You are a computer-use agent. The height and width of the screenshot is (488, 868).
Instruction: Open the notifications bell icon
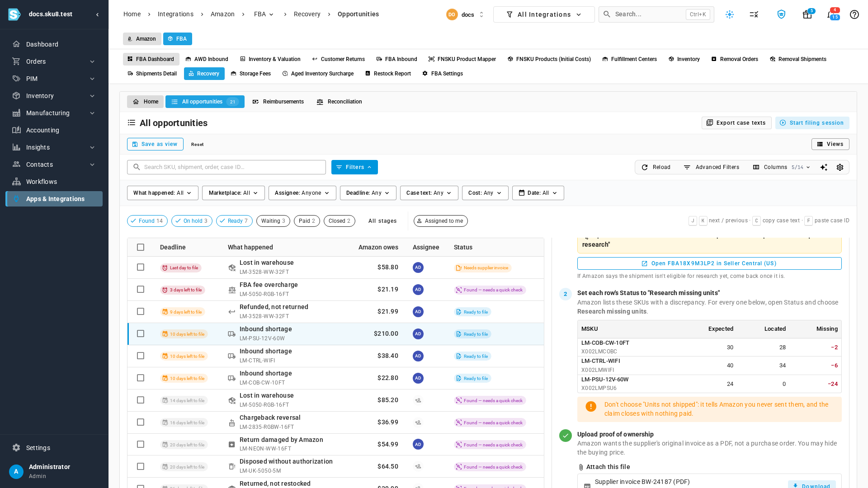tap(831, 14)
